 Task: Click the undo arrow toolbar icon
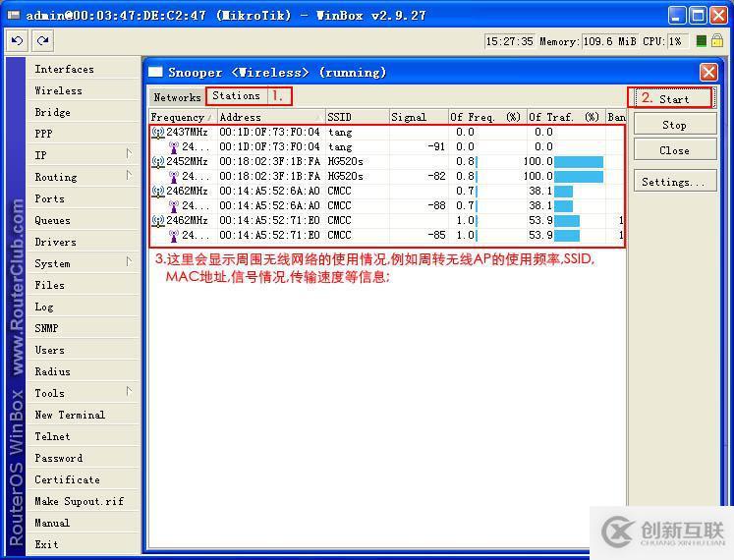tap(18, 41)
